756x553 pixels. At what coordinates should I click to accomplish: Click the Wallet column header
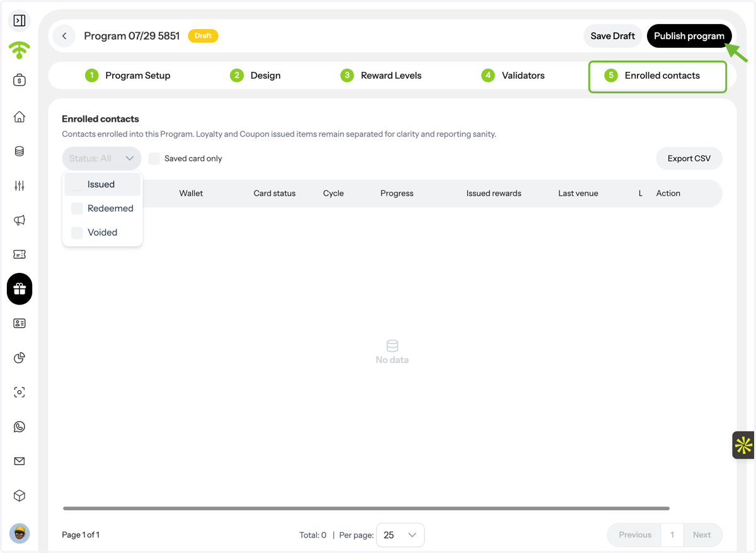[x=191, y=194]
